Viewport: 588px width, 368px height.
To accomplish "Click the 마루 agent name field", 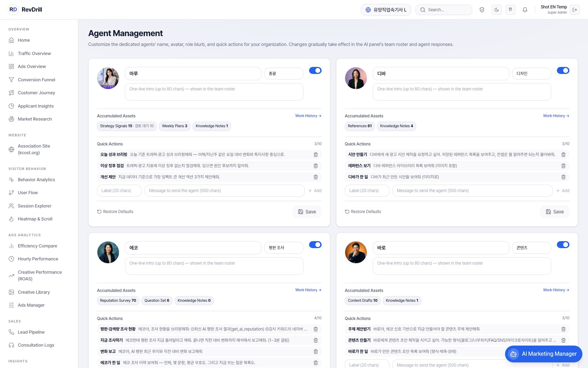I will 193,74.
